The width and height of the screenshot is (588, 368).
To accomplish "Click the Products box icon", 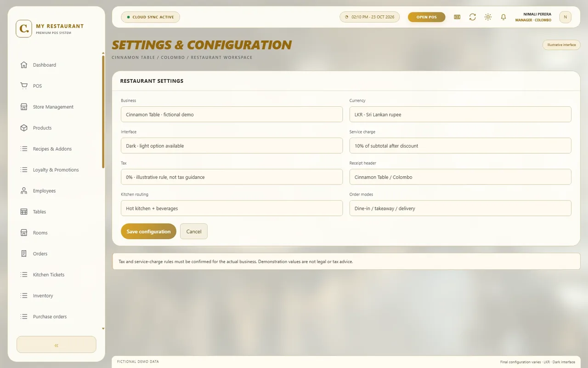I will [x=24, y=128].
